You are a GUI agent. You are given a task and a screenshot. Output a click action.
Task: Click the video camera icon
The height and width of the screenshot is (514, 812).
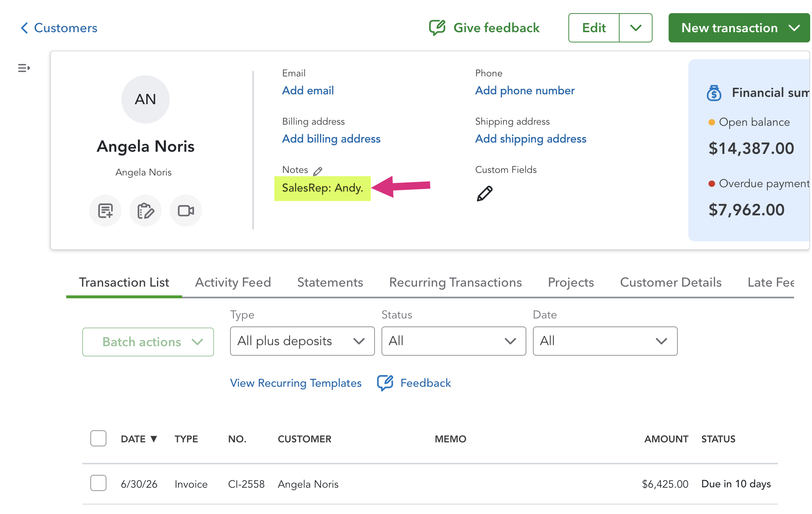pyautogui.click(x=186, y=211)
